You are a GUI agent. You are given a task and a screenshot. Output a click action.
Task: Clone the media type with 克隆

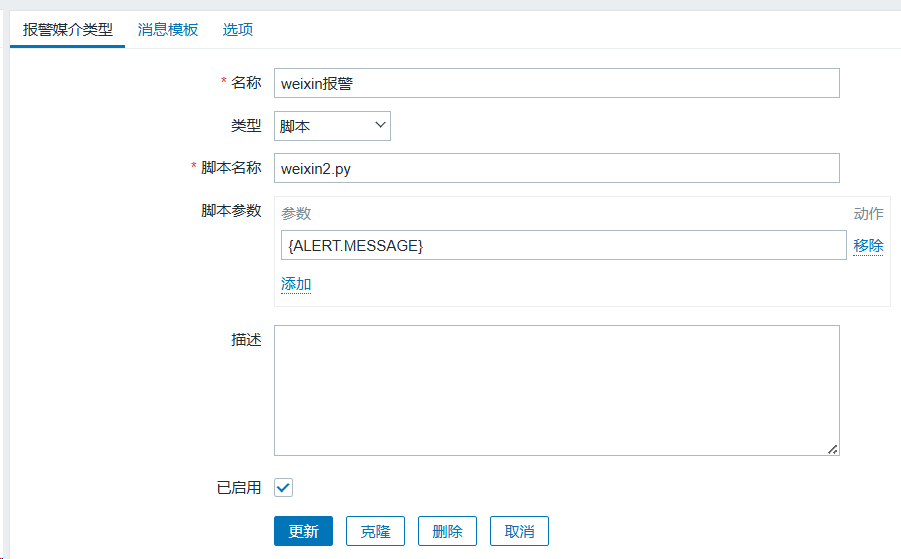[x=375, y=531]
